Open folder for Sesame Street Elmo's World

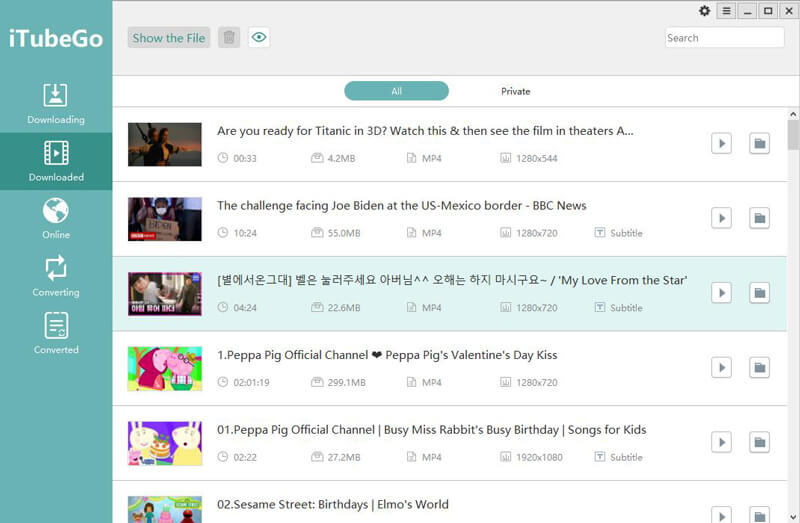coord(759,515)
